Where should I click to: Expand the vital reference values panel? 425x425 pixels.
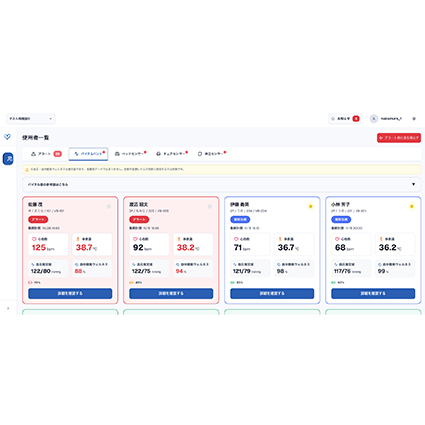pos(221,184)
